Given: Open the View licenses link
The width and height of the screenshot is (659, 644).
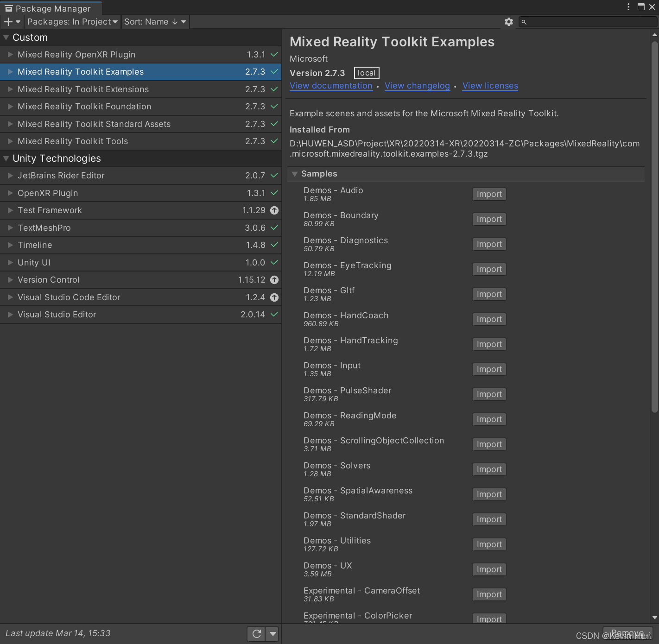Looking at the screenshot, I should [490, 86].
